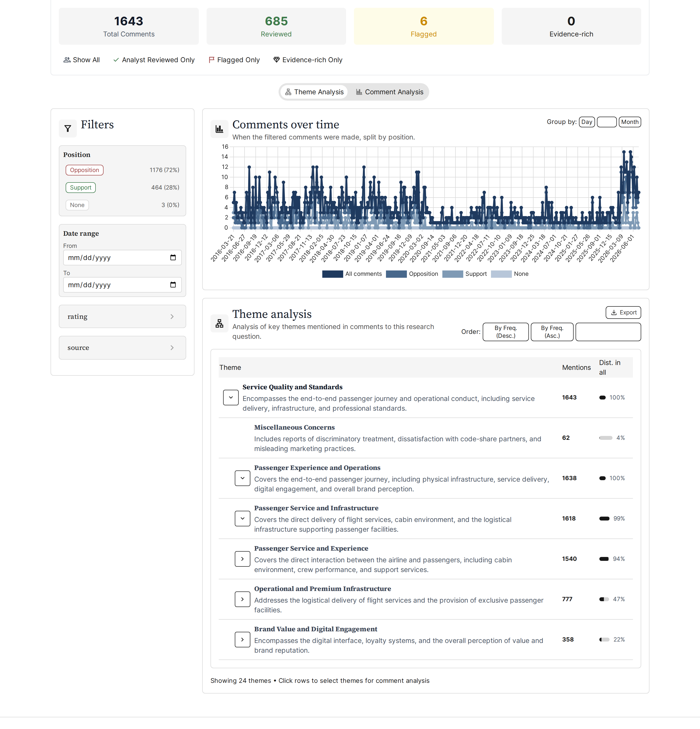Click the chart icon in Comment Analysis tab

[x=359, y=92]
